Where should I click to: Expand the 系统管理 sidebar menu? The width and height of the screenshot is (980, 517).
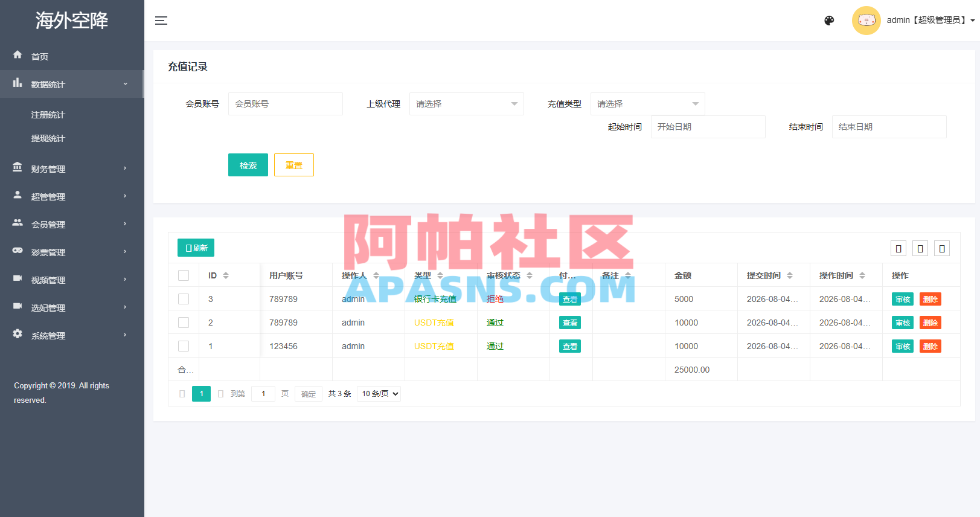point(72,335)
